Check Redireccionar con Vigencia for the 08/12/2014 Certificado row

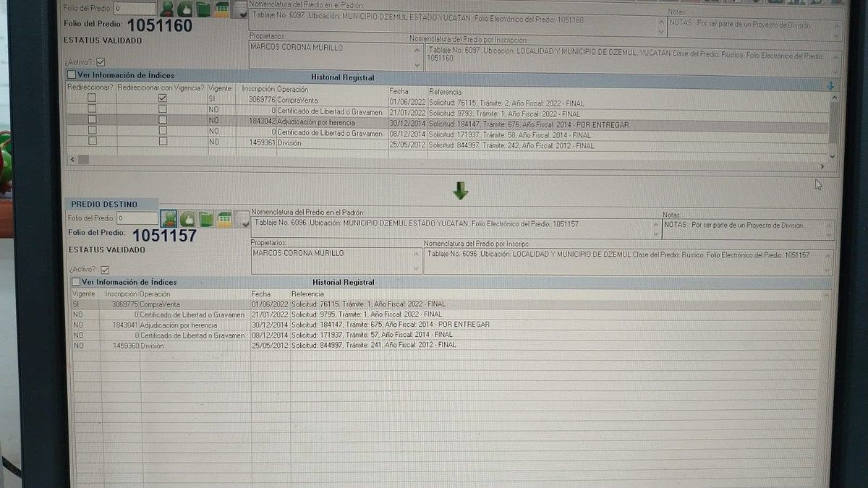click(163, 131)
